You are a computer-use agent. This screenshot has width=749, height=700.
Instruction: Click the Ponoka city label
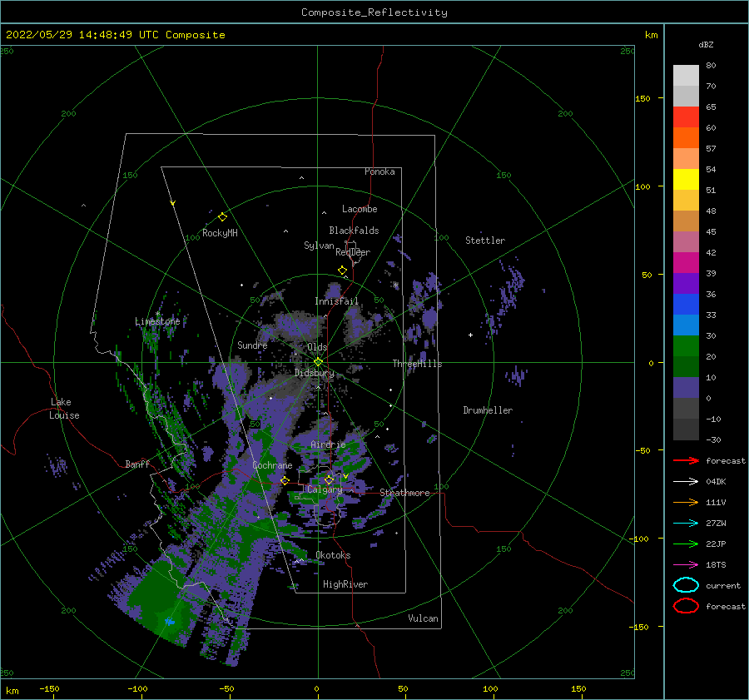tap(379, 171)
